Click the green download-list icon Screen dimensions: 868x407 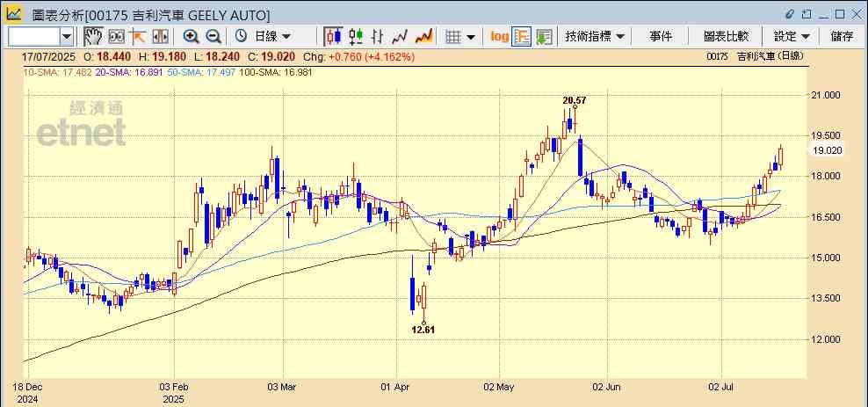click(x=544, y=37)
